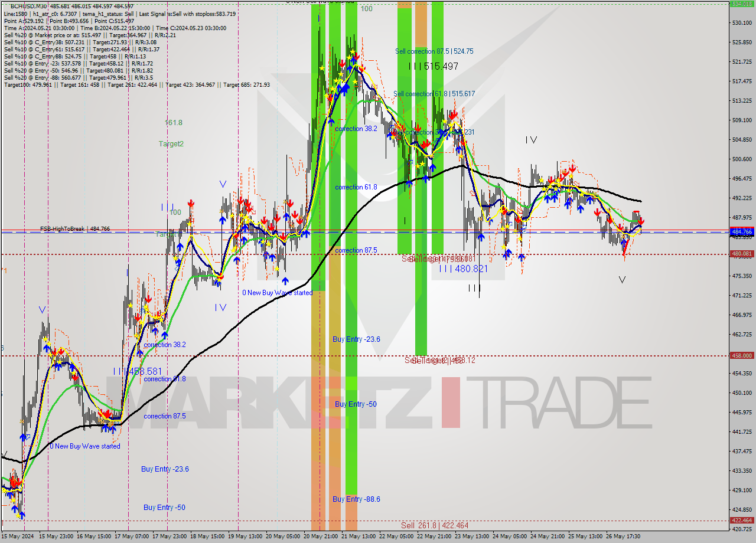Click the 'I I I 515.497' wave label
This screenshot has width=756, height=543.
click(x=433, y=66)
